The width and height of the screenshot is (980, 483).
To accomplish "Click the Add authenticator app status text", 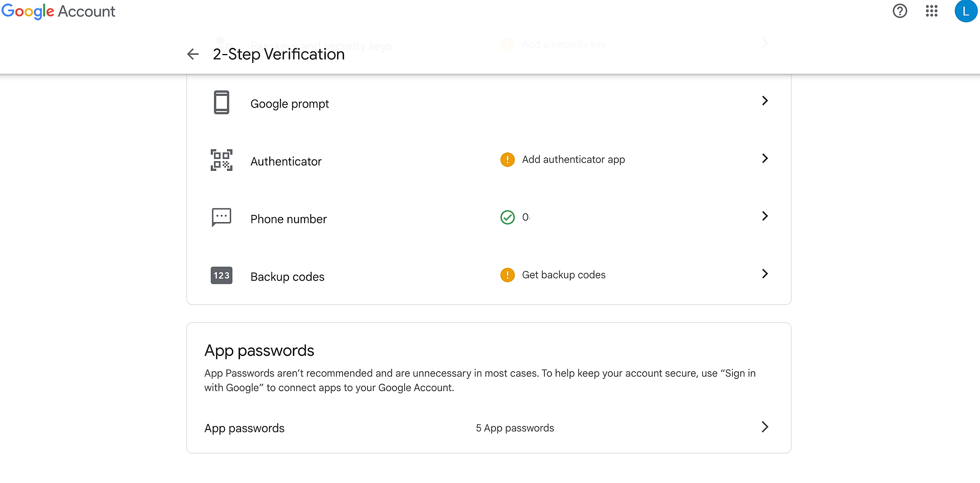I will click(573, 160).
